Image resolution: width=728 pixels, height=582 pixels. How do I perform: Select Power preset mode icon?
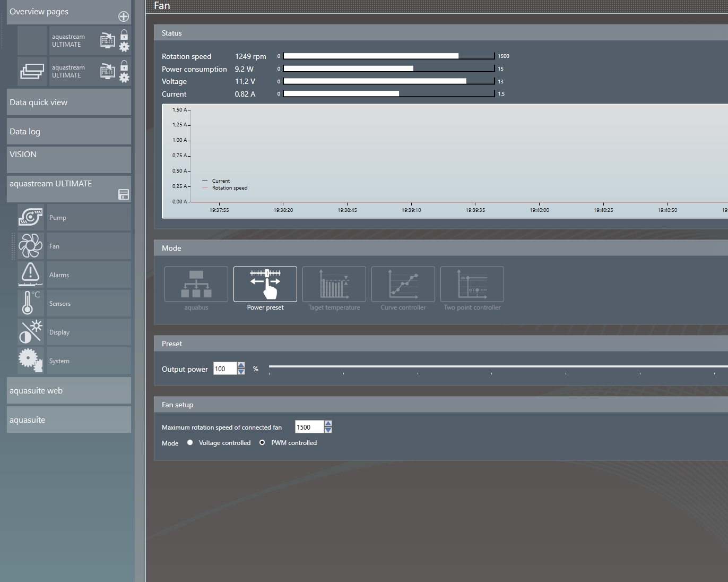pos(265,284)
